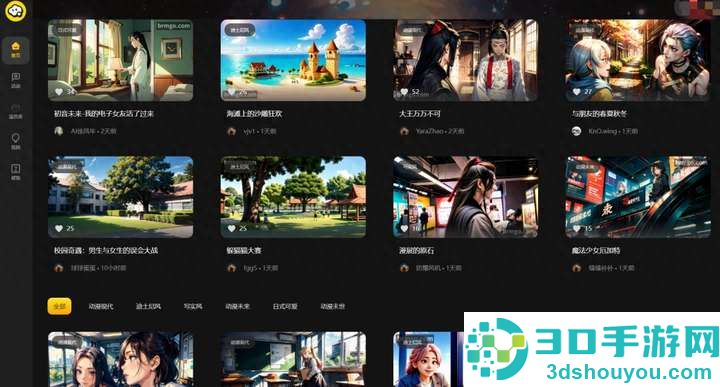Screen dimensions: 720x387
Task: Like the 校园奇遇 card with its heart icon
Action: tap(59, 228)
